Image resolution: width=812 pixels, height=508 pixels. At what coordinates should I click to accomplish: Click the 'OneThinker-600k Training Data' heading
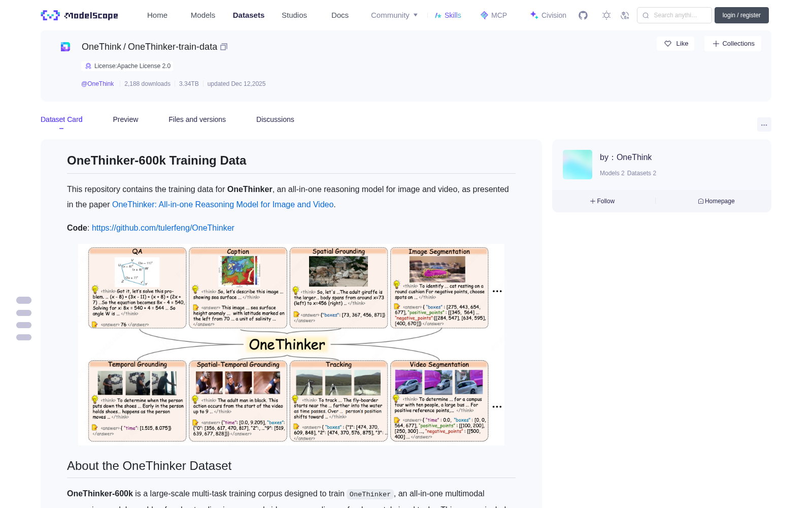156,161
